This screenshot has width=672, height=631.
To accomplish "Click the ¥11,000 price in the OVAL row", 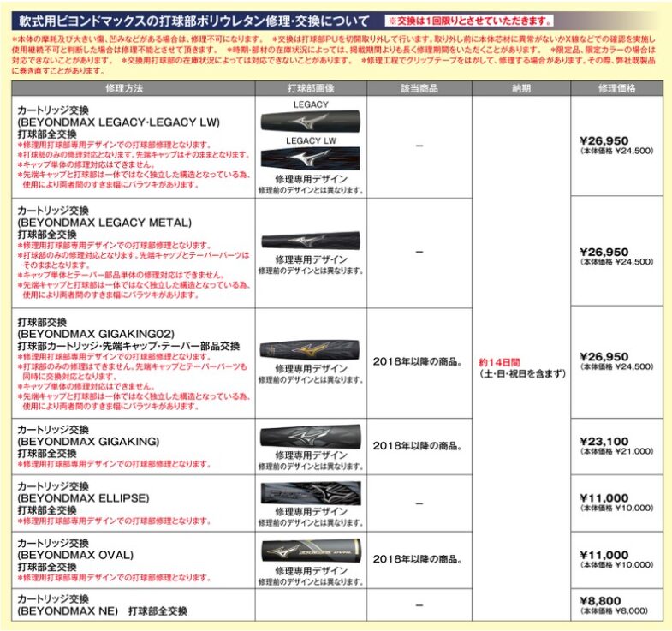I will 604,555.
